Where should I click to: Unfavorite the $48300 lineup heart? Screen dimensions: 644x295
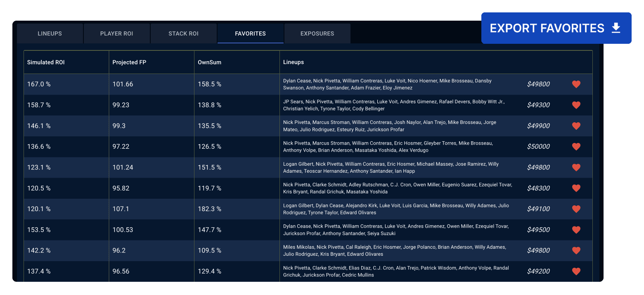(x=576, y=188)
